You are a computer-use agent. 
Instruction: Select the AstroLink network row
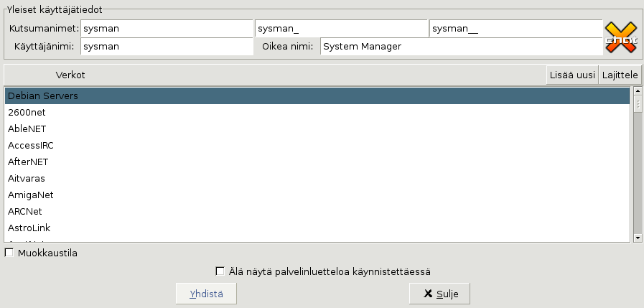(317, 228)
